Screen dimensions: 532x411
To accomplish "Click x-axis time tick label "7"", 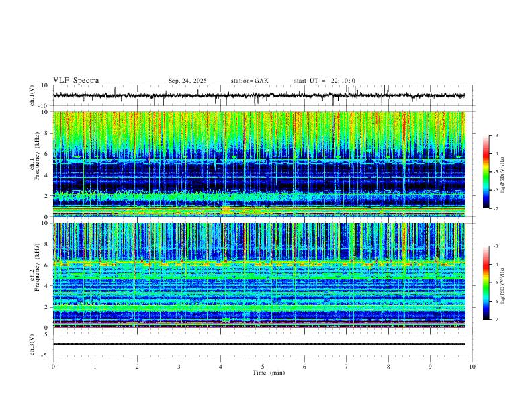I will (347, 367).
